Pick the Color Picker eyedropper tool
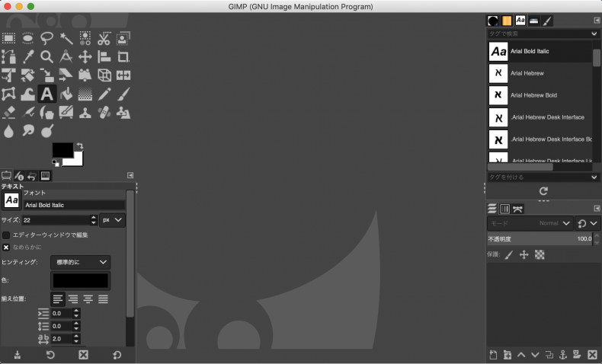 point(27,57)
